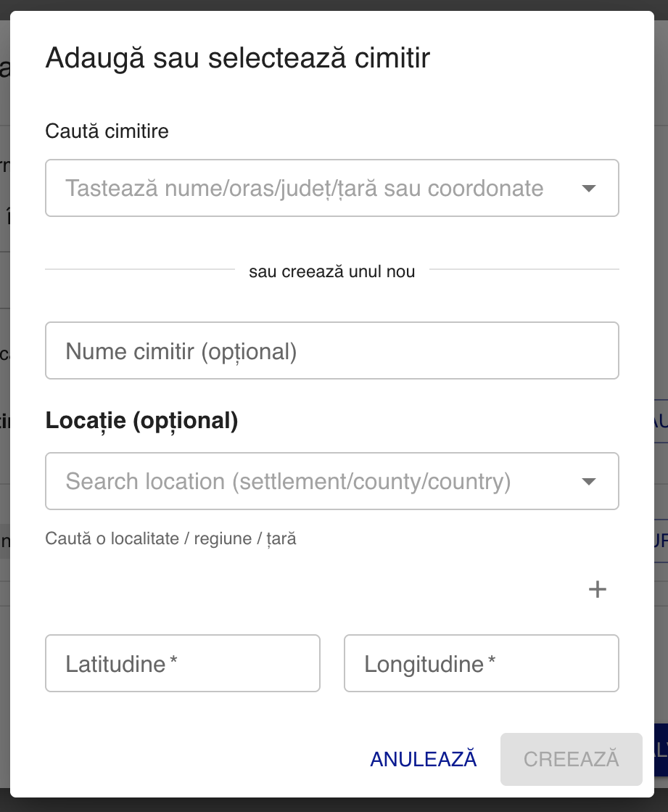Click the dialog title Adaugă sau selectează cimitir
This screenshot has width=668, height=812.
point(238,57)
